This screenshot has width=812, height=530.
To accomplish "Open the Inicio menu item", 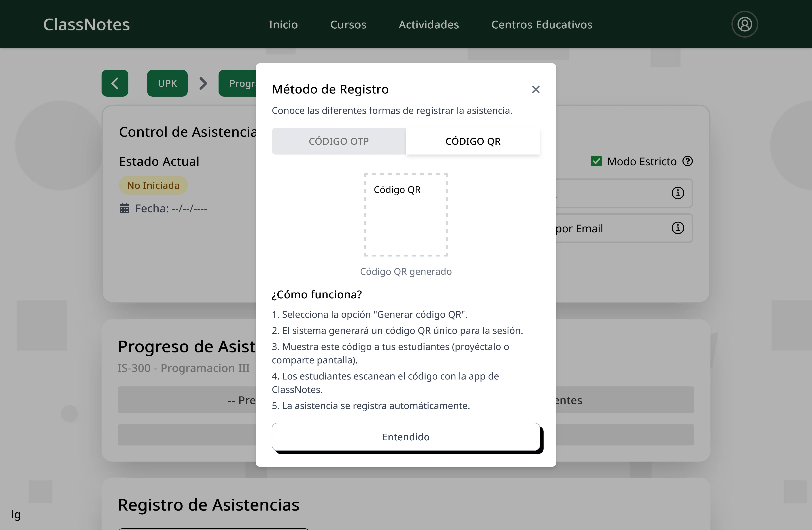I will [283, 24].
